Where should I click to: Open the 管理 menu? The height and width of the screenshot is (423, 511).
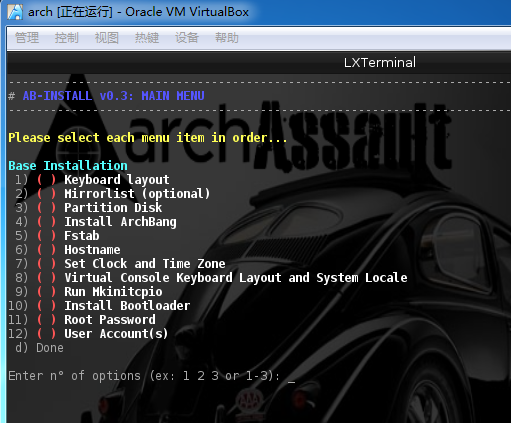[27, 37]
